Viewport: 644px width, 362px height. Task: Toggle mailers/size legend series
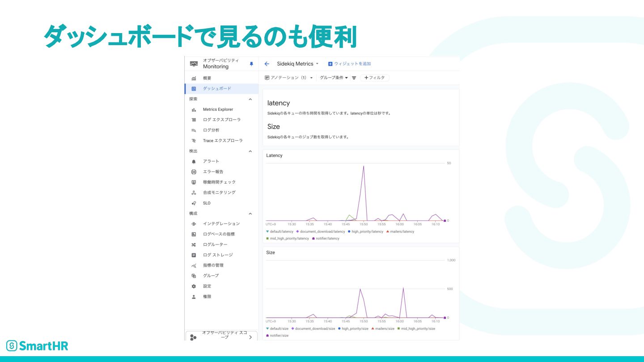click(383, 328)
